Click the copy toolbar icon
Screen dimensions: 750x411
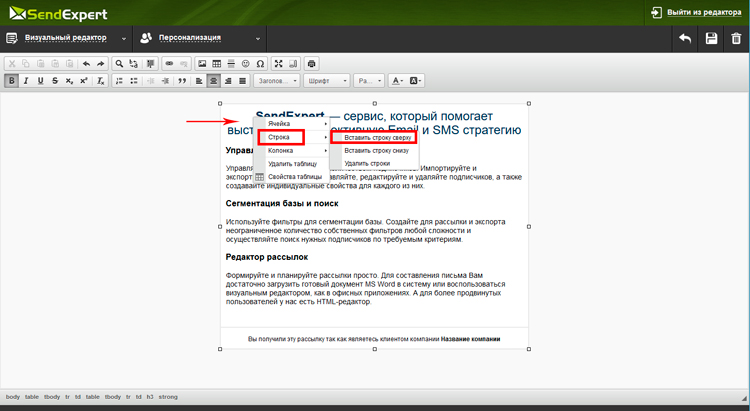(x=26, y=64)
